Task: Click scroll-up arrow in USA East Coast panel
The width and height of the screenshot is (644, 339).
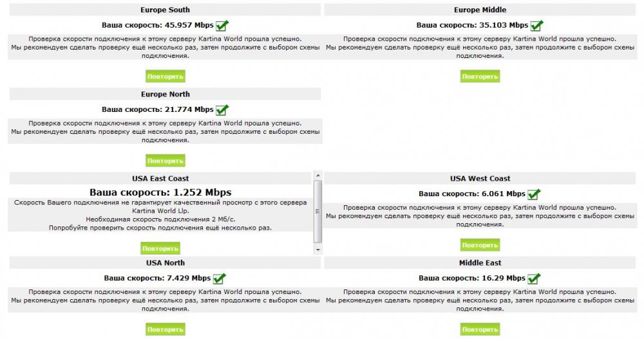Action: [x=317, y=176]
